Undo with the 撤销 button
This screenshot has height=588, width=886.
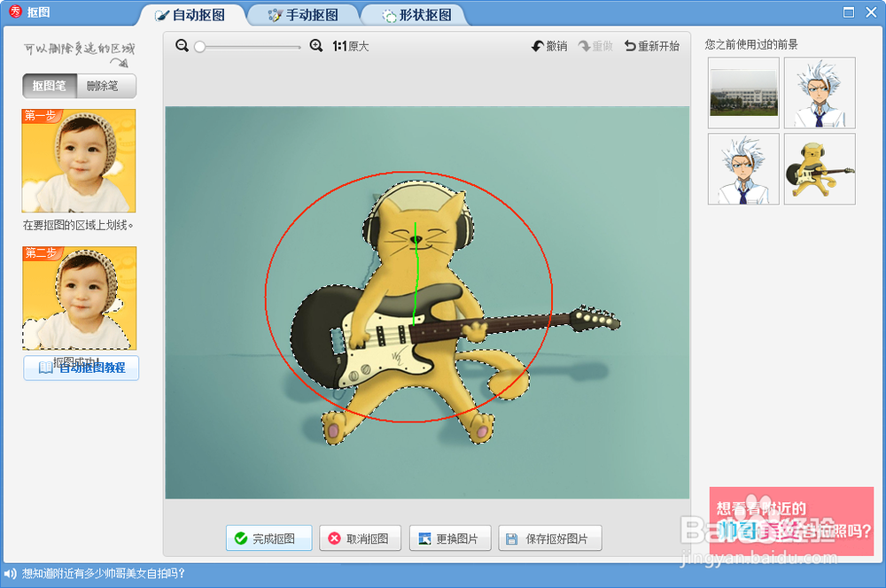(549, 46)
